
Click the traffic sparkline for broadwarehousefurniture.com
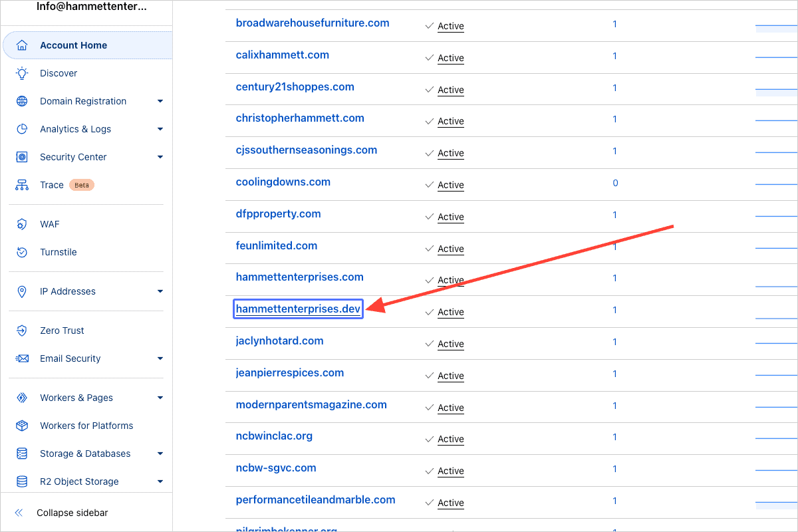776,27
